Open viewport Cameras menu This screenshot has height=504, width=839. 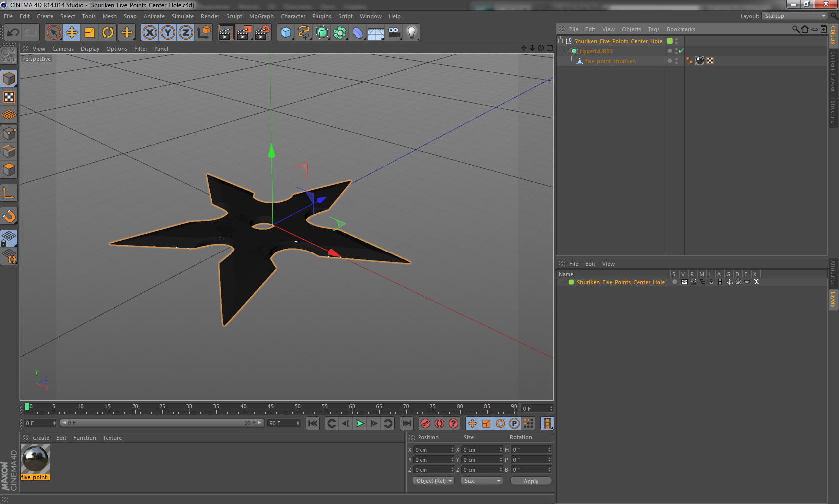[63, 49]
